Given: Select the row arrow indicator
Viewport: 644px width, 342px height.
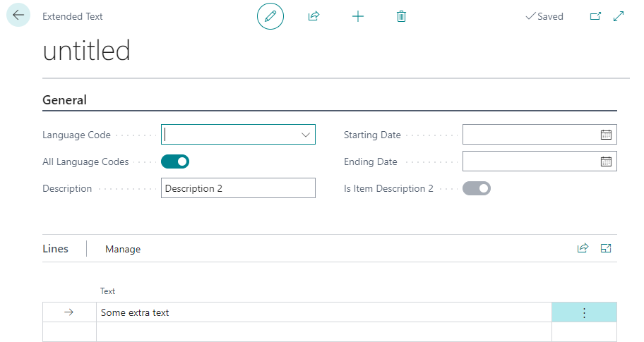Looking at the screenshot, I should 69,312.
